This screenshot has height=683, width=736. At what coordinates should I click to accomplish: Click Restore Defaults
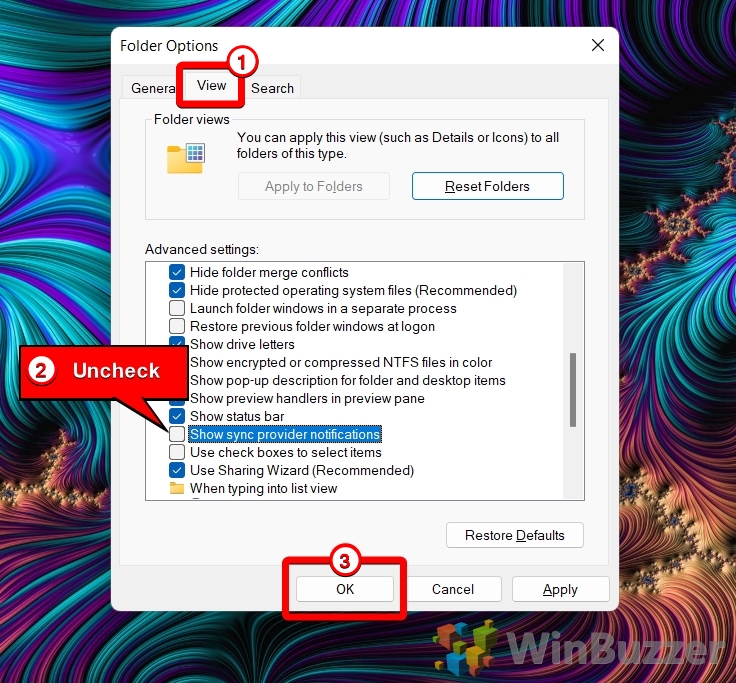click(514, 535)
